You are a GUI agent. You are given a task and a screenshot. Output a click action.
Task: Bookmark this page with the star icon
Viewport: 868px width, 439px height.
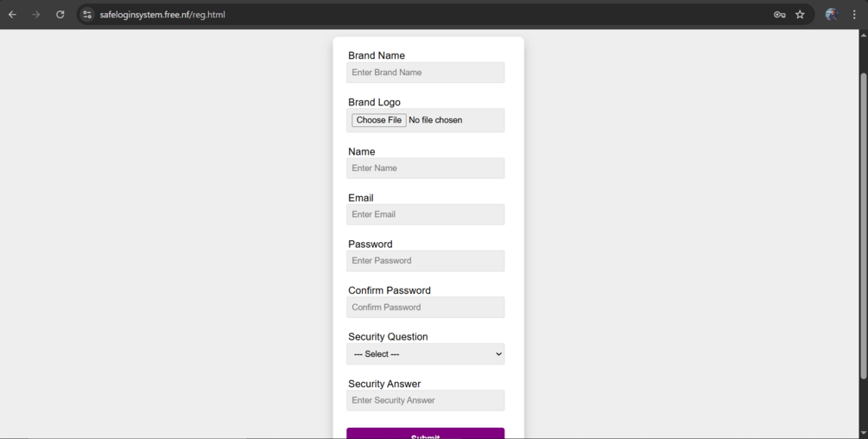coord(800,15)
